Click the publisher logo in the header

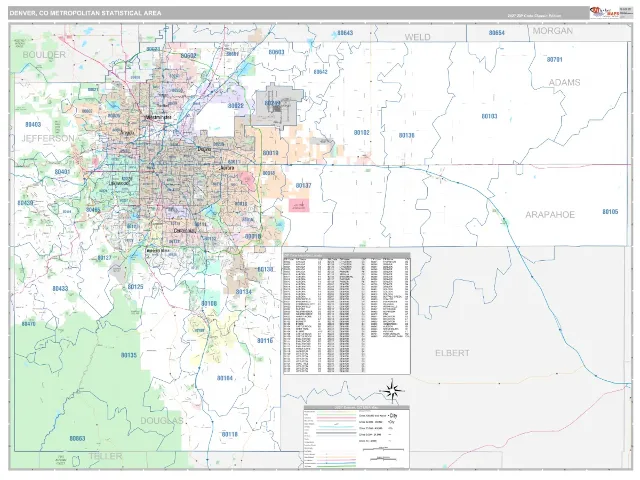tap(604, 13)
